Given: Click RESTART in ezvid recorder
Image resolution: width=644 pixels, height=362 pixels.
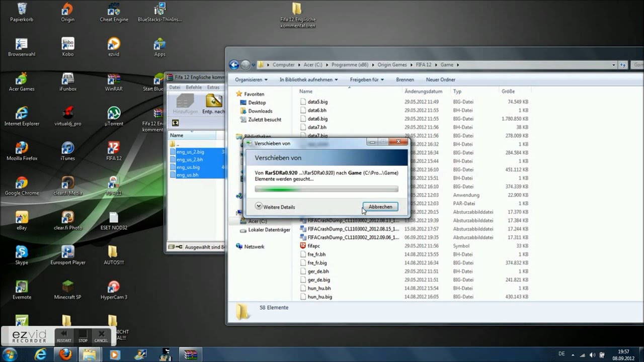Looking at the screenshot, I should click(x=64, y=336).
